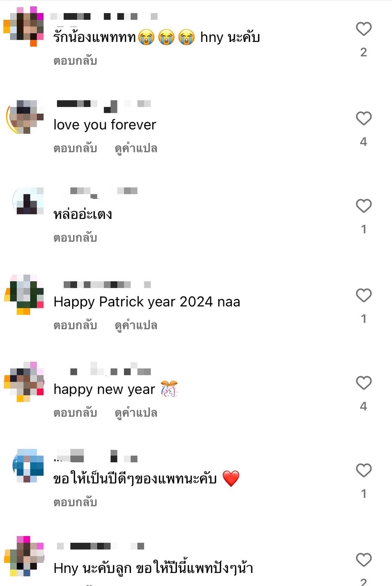View the translation of 'Happy Patrick year 2024 naa'
Viewport: 392px width, 586px height.
136,326
